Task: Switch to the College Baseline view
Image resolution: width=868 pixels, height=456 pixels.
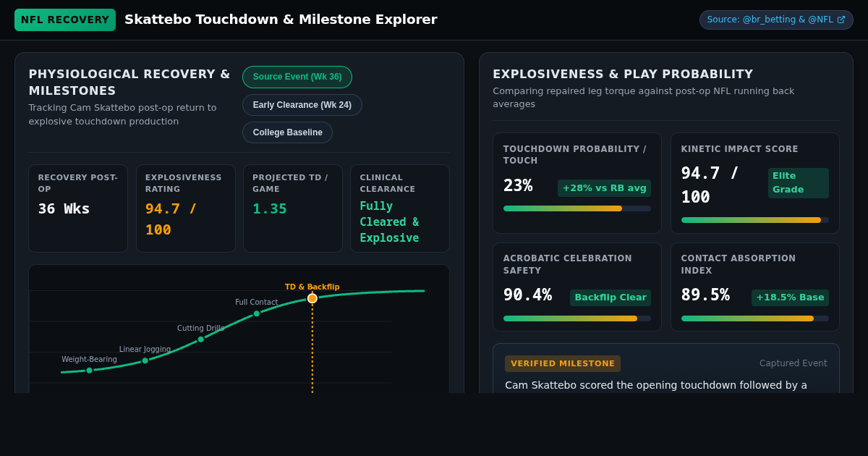Action: click(287, 132)
